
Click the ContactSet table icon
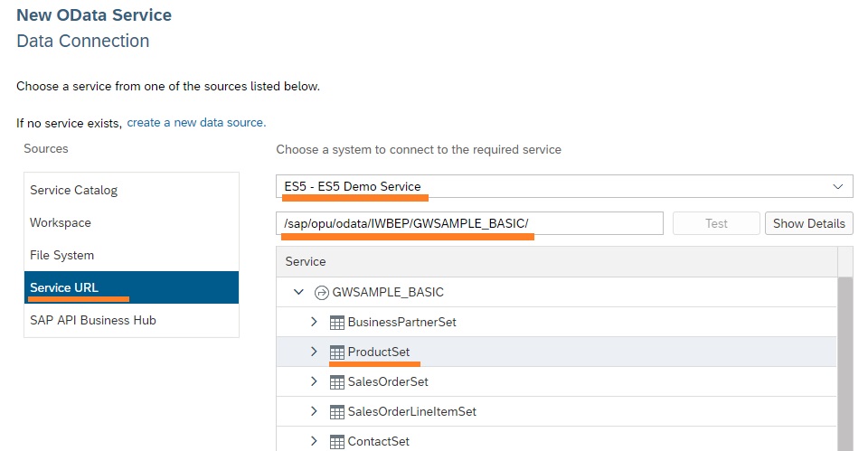pos(336,442)
